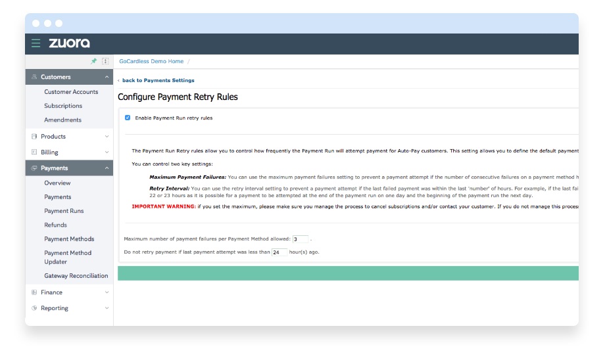Click the Billing section icon
The width and height of the screenshot is (605, 364).
pos(34,152)
